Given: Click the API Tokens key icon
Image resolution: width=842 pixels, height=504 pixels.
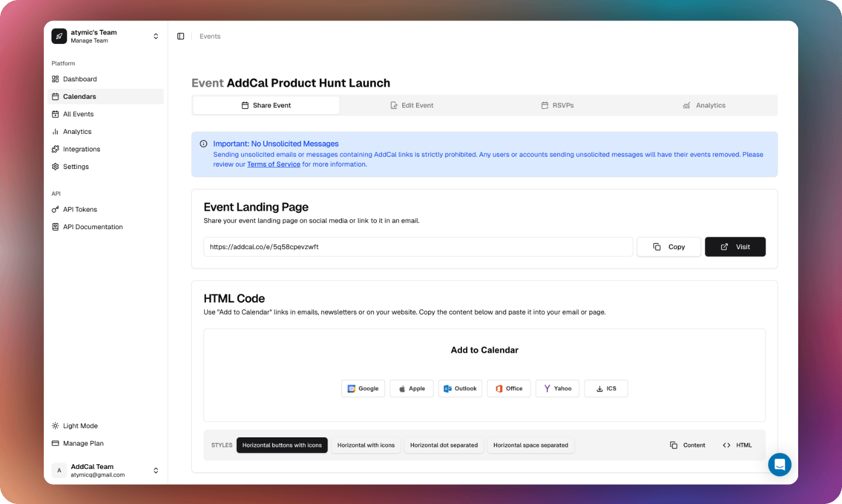Looking at the screenshot, I should [56, 209].
